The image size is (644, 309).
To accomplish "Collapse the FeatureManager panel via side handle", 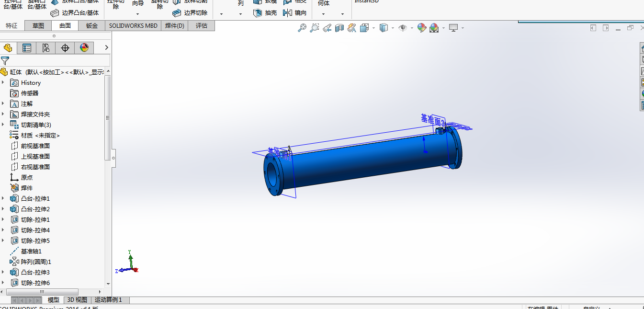I will (113, 158).
